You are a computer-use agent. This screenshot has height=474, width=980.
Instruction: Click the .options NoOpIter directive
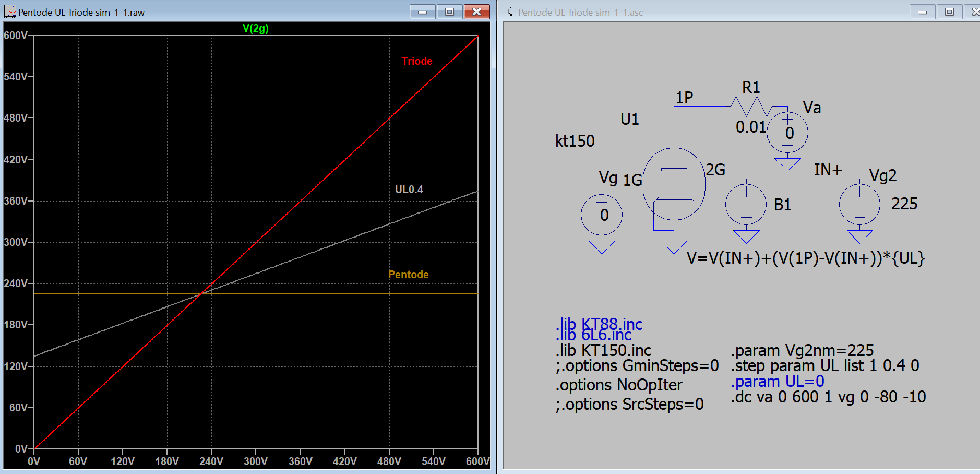[619, 385]
